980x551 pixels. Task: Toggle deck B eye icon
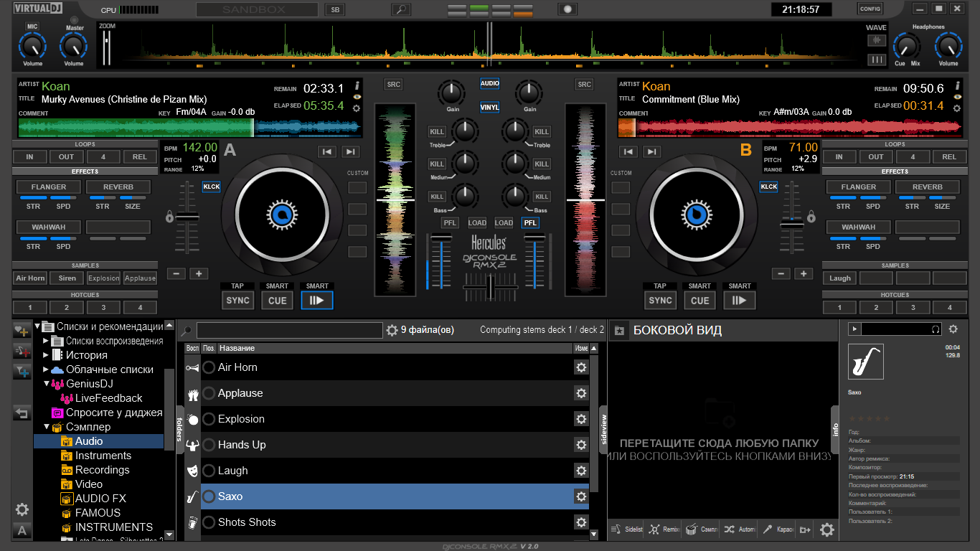point(957,96)
